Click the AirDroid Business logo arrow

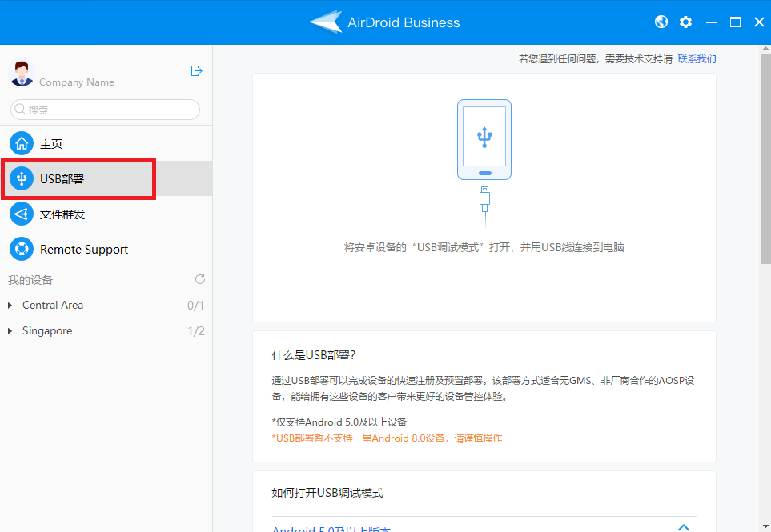[326, 22]
